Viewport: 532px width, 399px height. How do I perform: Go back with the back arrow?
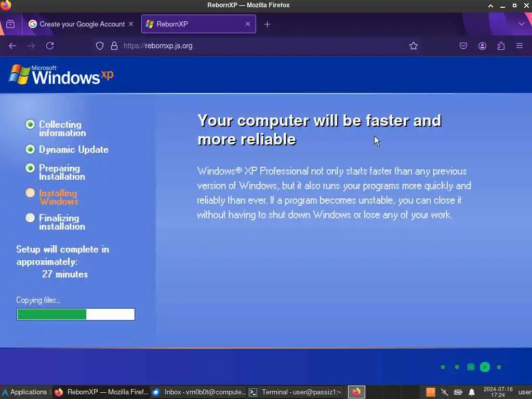12,46
